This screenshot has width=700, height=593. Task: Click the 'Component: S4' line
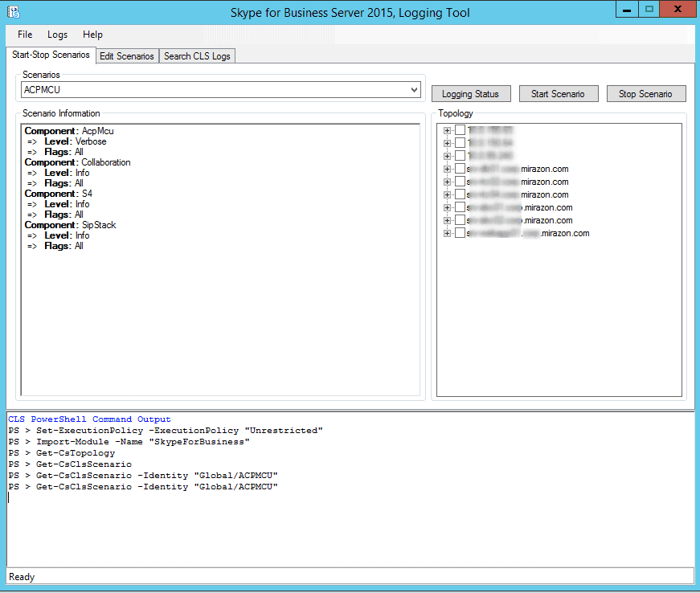(59, 194)
